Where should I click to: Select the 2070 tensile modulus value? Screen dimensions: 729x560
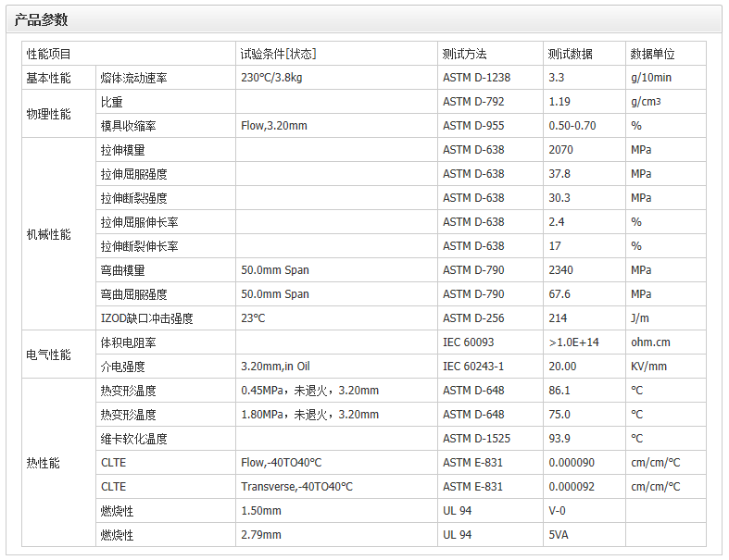click(560, 150)
